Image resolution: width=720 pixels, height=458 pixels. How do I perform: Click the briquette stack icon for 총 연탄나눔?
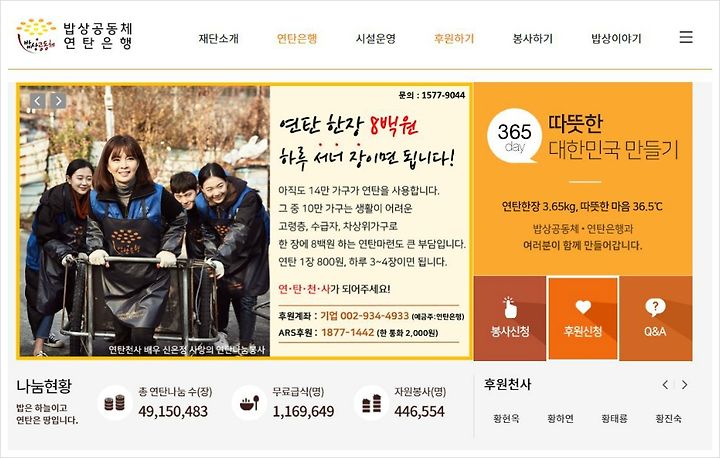(x=114, y=403)
